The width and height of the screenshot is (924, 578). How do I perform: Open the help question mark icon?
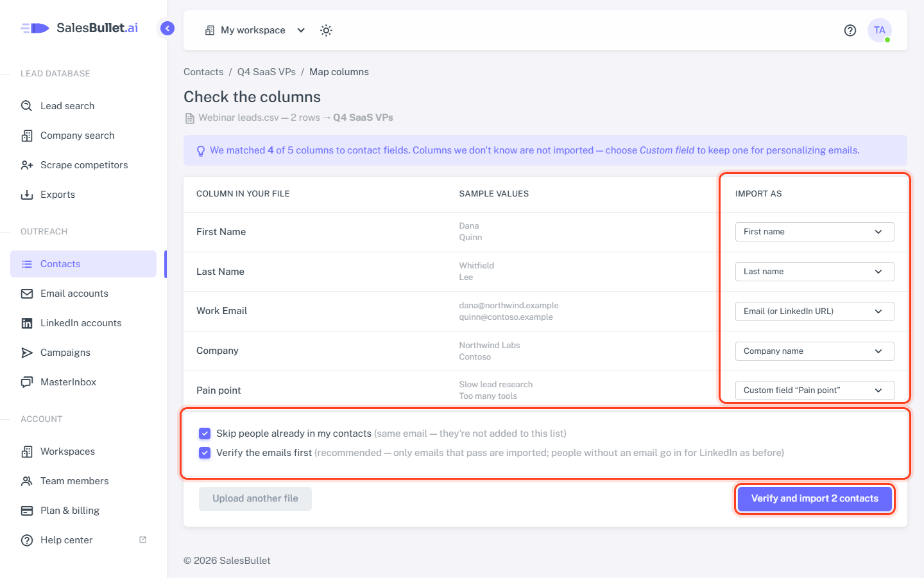pos(850,30)
